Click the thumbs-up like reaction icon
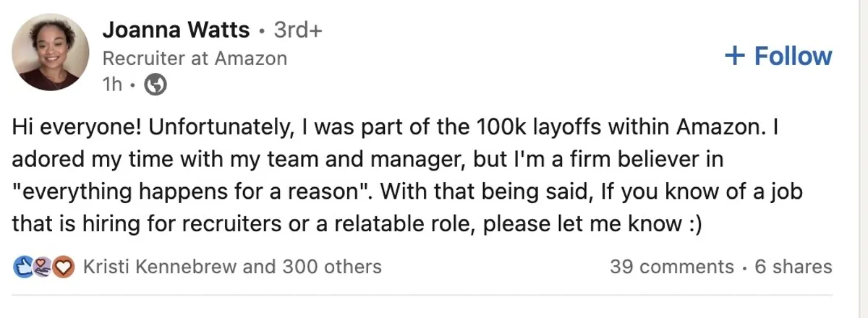 pyautogui.click(x=22, y=267)
